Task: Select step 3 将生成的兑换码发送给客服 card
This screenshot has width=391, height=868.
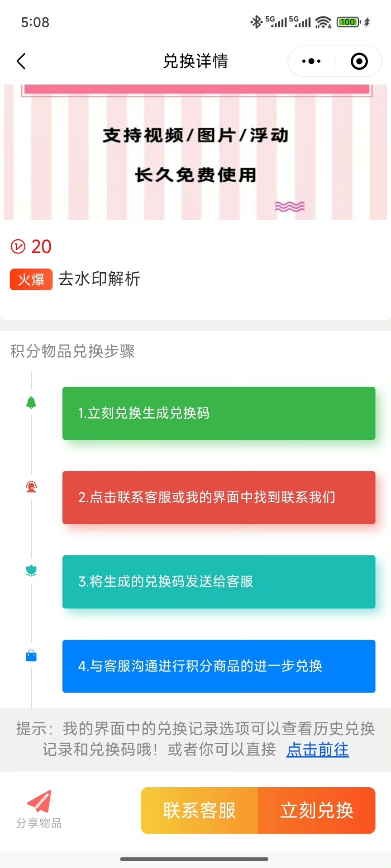Action: (219, 582)
